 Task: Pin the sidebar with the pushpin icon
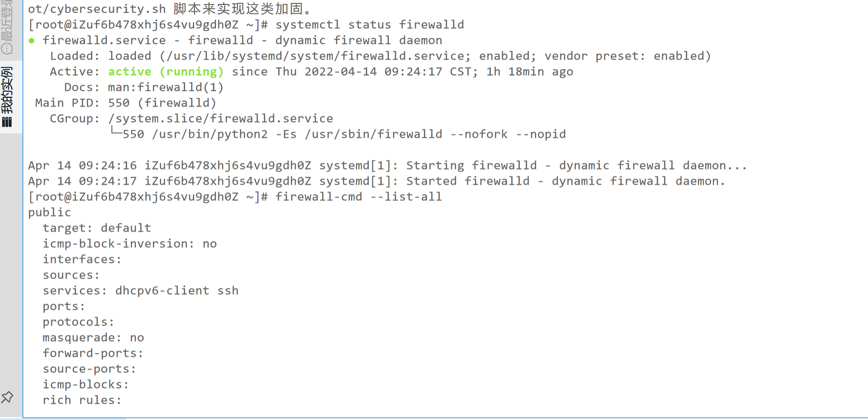(7, 397)
